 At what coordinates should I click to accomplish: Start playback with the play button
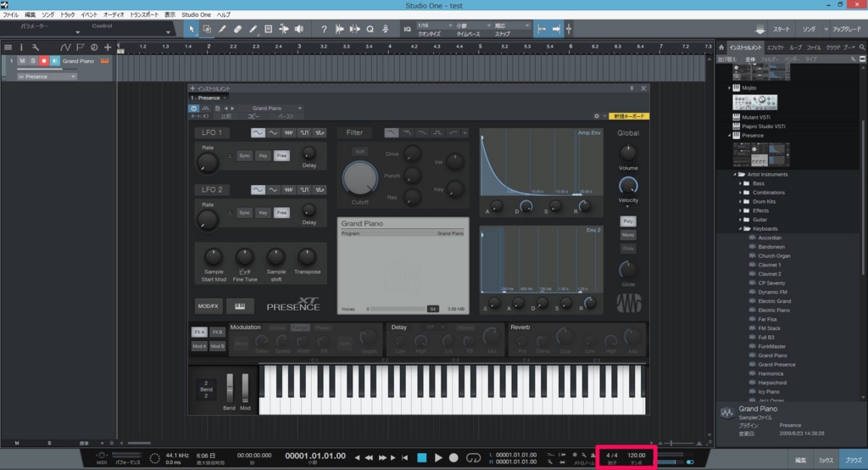pyautogui.click(x=438, y=458)
